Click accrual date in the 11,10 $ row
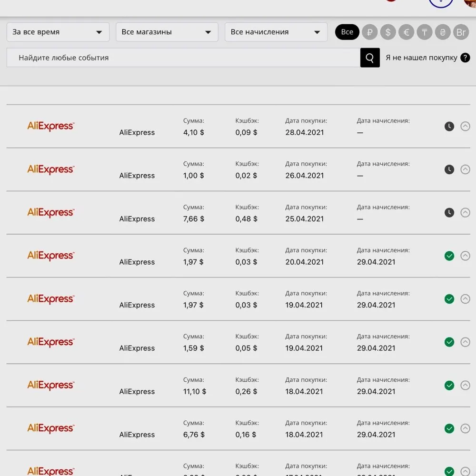The width and height of the screenshot is (476, 476). [x=376, y=392]
